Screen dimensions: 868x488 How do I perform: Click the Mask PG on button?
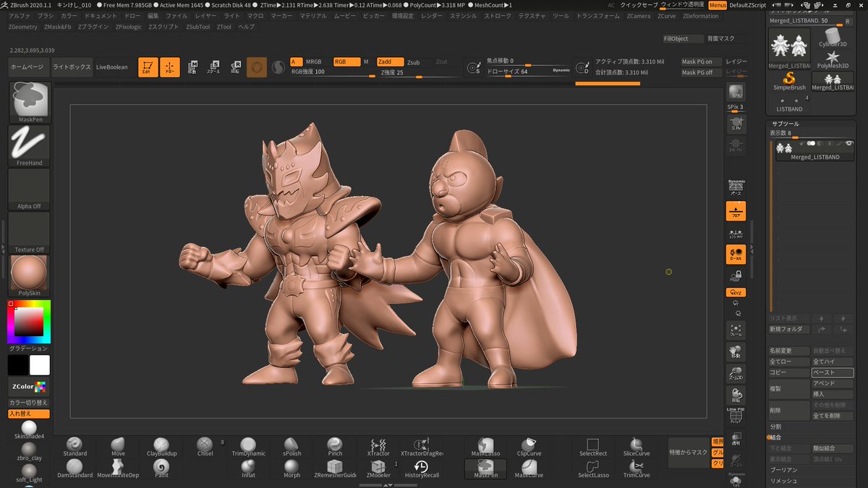(701, 62)
